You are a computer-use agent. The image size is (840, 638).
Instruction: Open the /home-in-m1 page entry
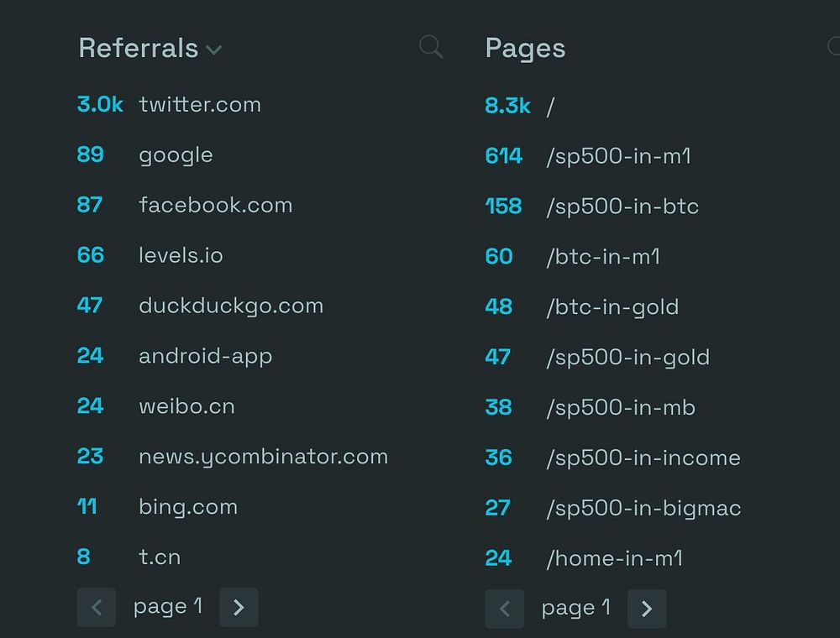pos(615,559)
